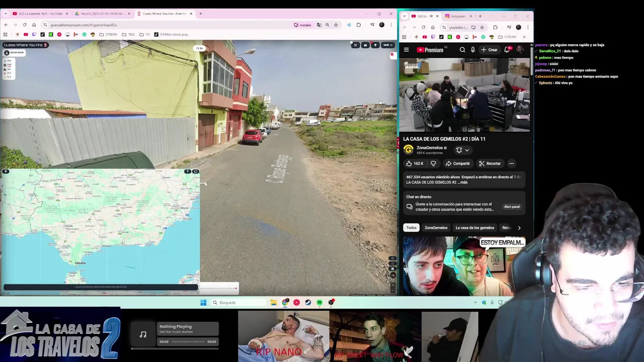Click the guesswhereyouare.com address bar
The height and width of the screenshot is (362, 644).
tap(166, 25)
